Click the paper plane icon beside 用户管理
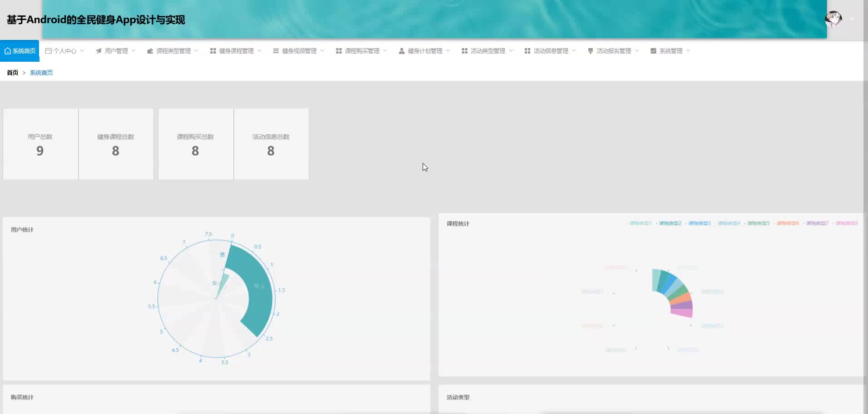868x414 pixels. (99, 51)
